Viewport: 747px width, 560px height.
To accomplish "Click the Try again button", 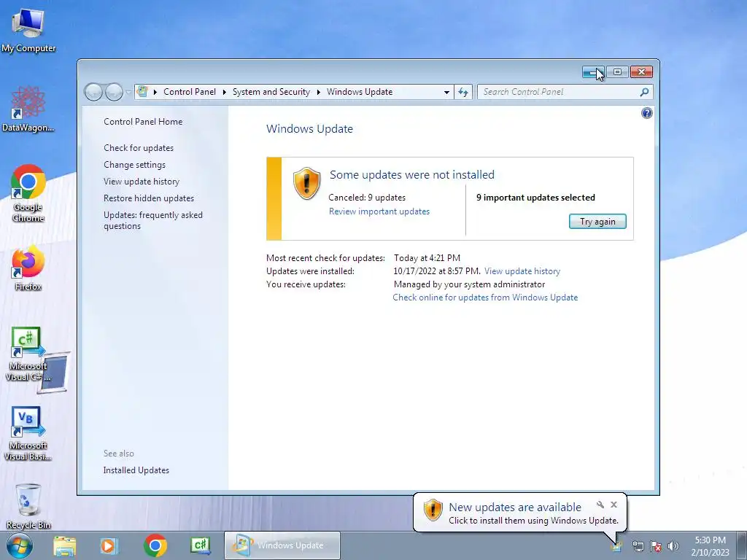I will click(597, 222).
